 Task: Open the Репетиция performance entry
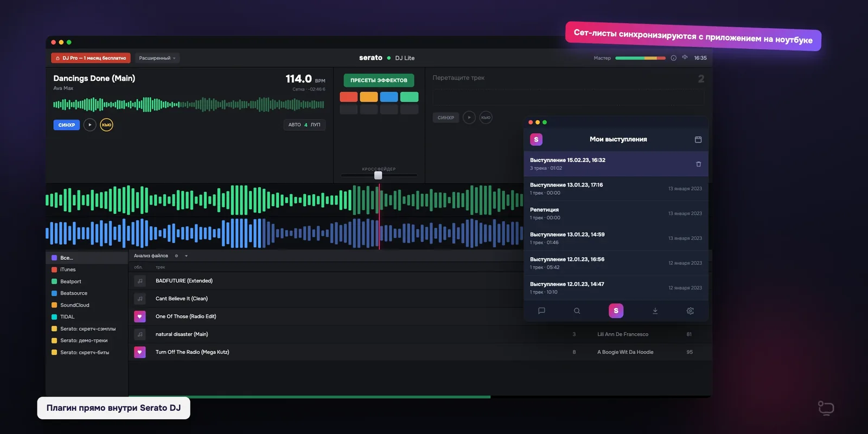pyautogui.click(x=616, y=214)
